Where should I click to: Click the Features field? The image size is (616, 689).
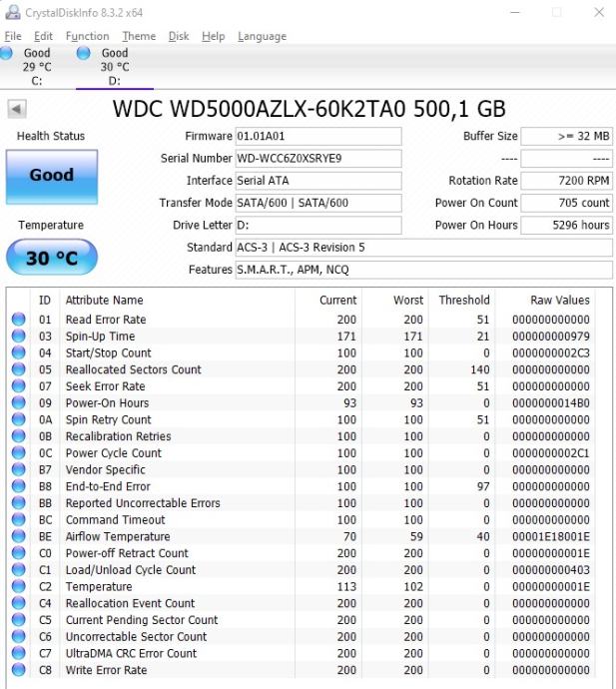point(424,270)
